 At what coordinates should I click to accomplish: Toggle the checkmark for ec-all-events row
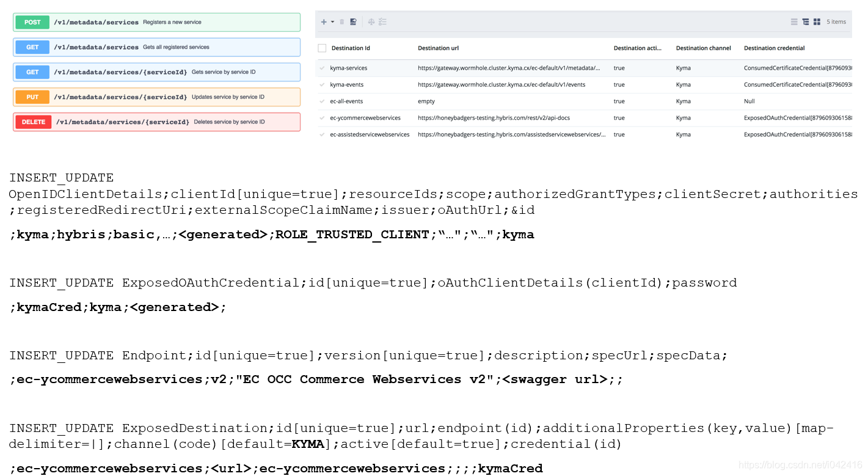point(322,101)
